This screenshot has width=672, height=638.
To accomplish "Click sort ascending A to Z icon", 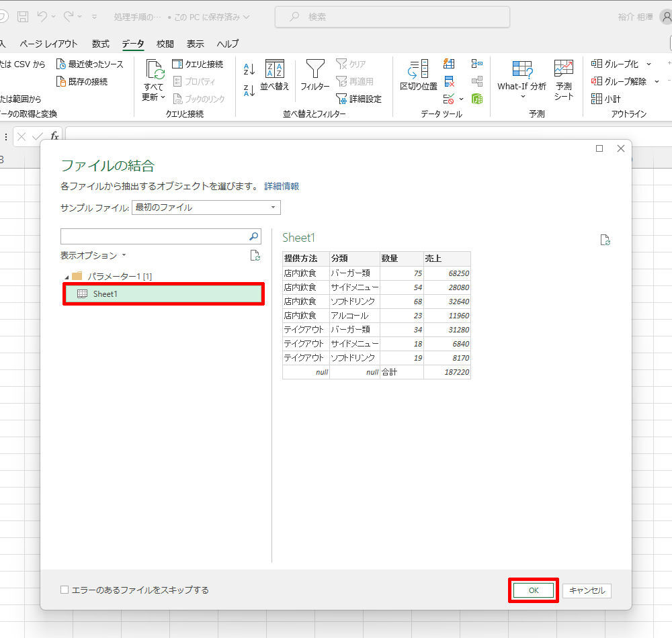I will (249, 69).
